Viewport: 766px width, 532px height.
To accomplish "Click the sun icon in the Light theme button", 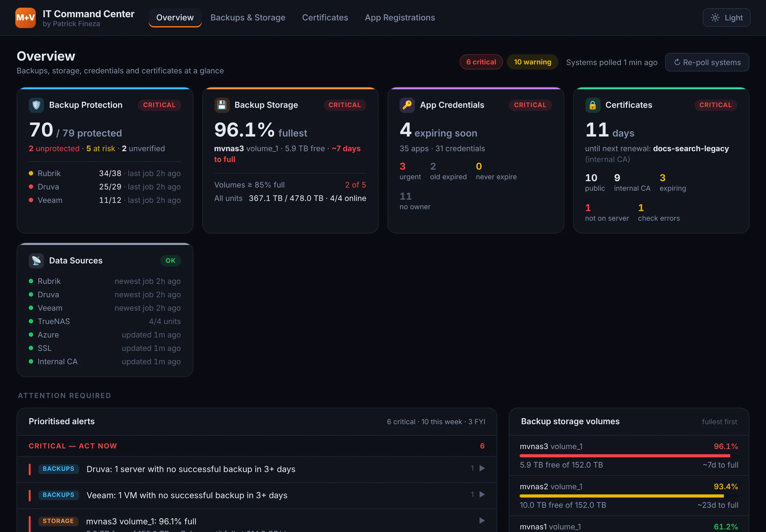I will pyautogui.click(x=715, y=18).
